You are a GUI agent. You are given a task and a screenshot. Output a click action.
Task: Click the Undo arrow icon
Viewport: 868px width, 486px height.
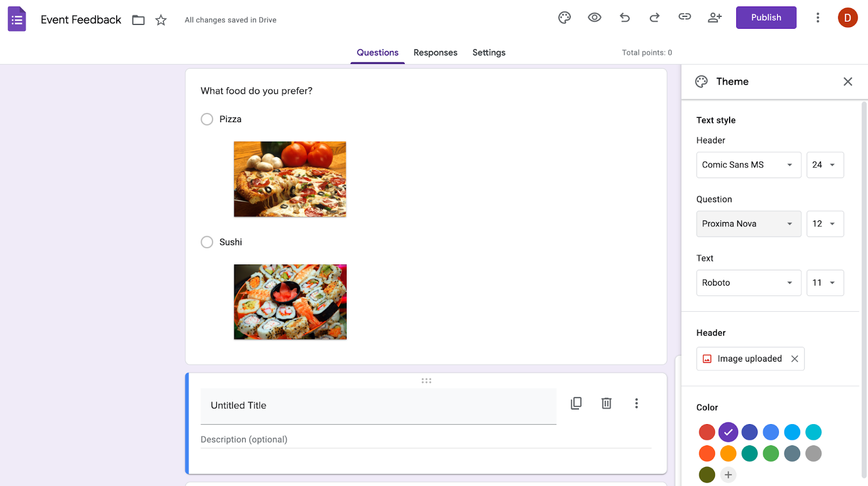click(625, 18)
